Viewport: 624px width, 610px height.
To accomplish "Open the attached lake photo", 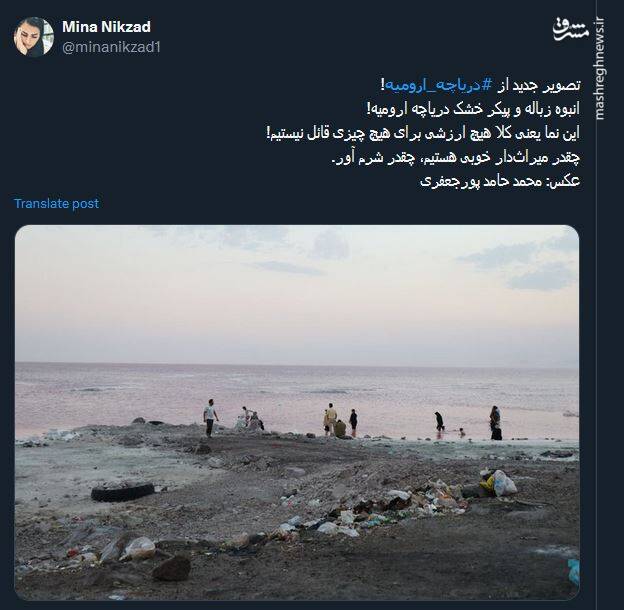I will [297, 412].
